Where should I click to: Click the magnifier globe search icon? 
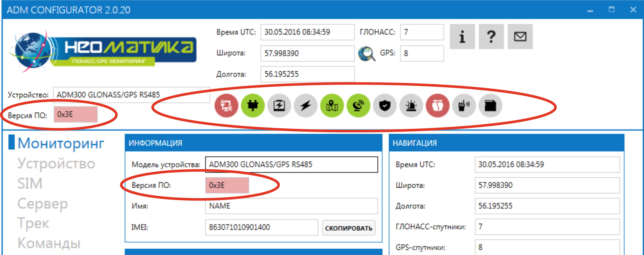click(367, 54)
